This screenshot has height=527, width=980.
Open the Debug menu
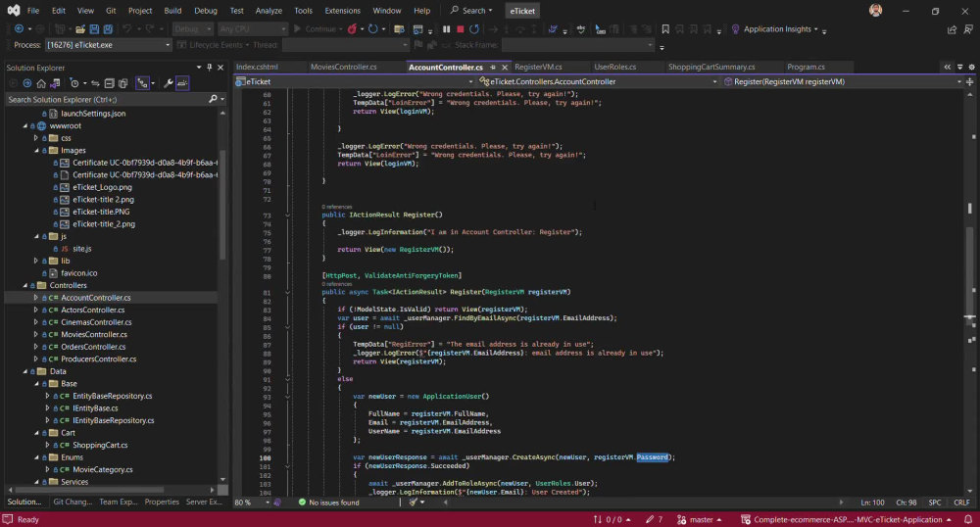206,11
